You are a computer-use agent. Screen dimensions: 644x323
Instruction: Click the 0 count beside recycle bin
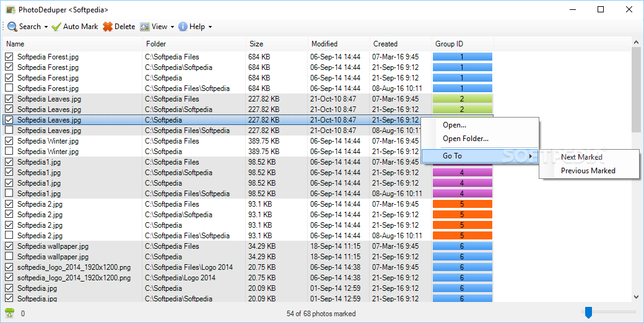(x=22, y=314)
